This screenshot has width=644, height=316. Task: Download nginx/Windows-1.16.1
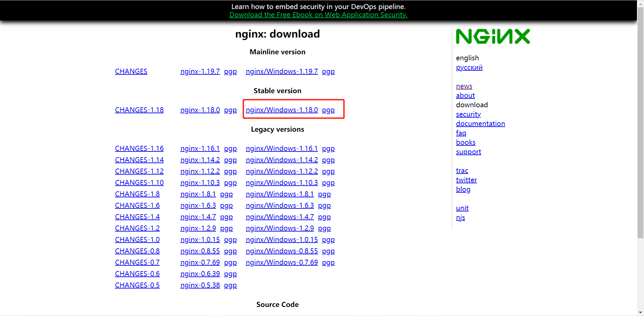pos(282,148)
